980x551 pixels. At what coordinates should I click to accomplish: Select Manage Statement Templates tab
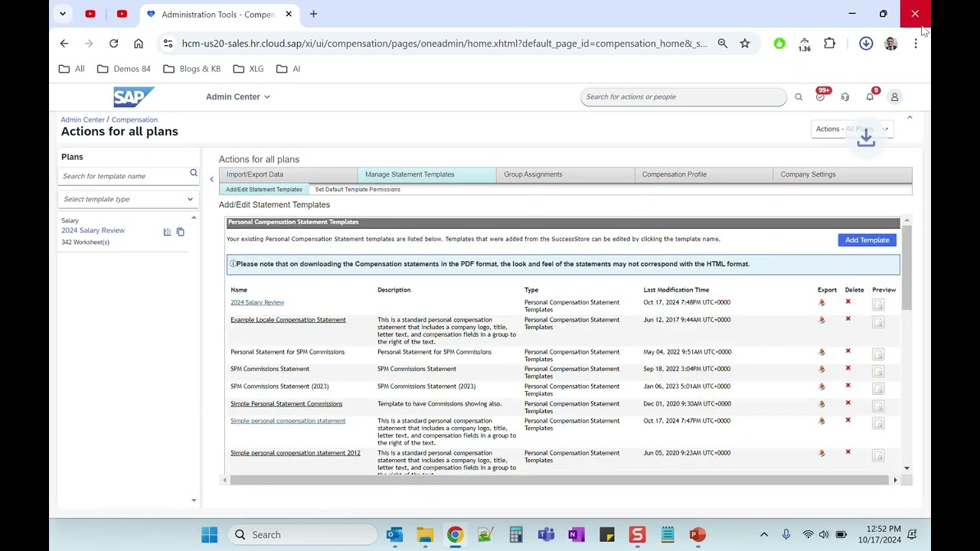(x=426, y=174)
